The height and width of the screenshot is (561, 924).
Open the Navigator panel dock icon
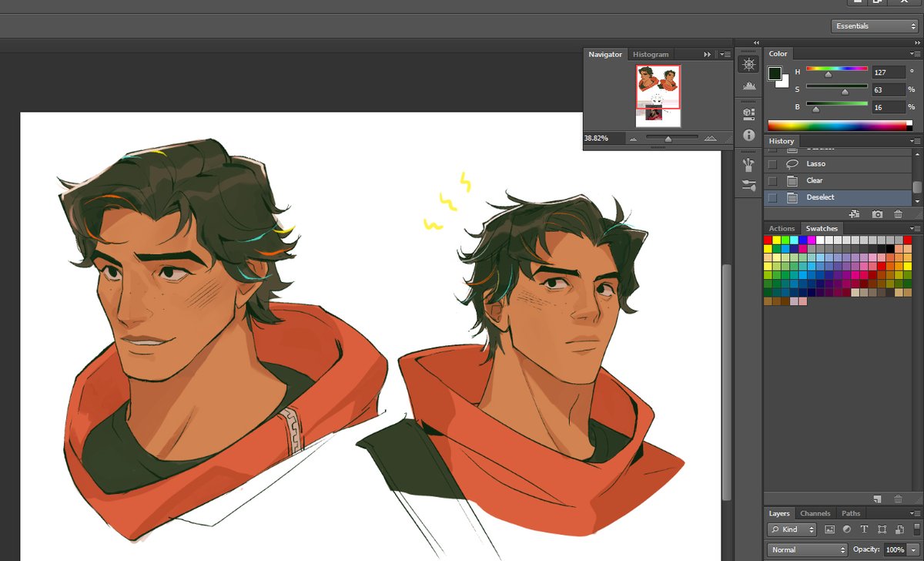(748, 65)
